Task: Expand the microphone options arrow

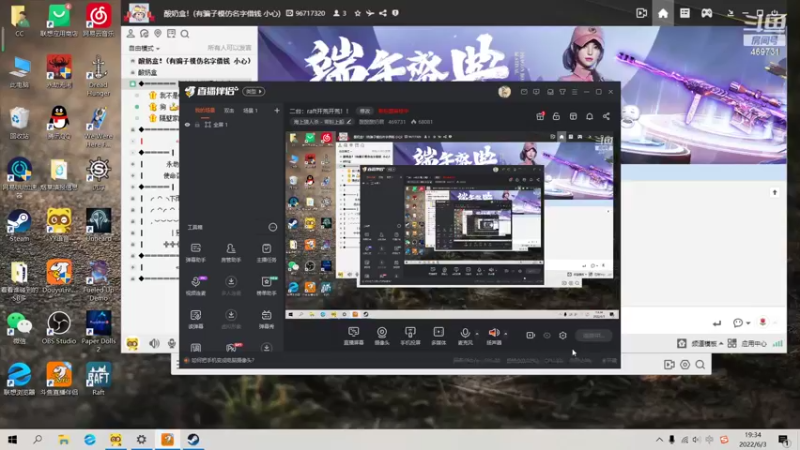Action: click(477, 334)
